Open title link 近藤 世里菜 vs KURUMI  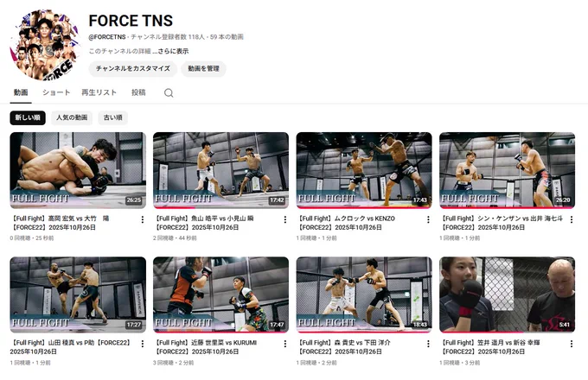(205, 347)
